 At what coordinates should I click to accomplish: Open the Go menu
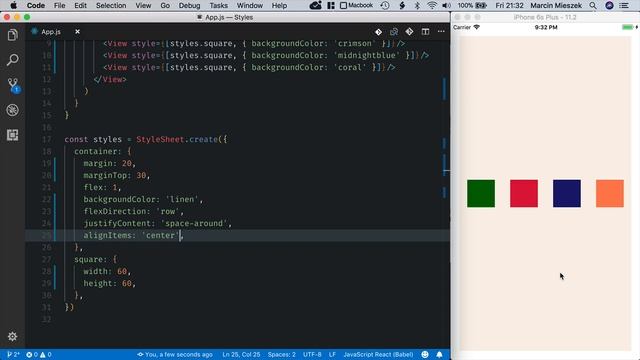coord(165,5)
